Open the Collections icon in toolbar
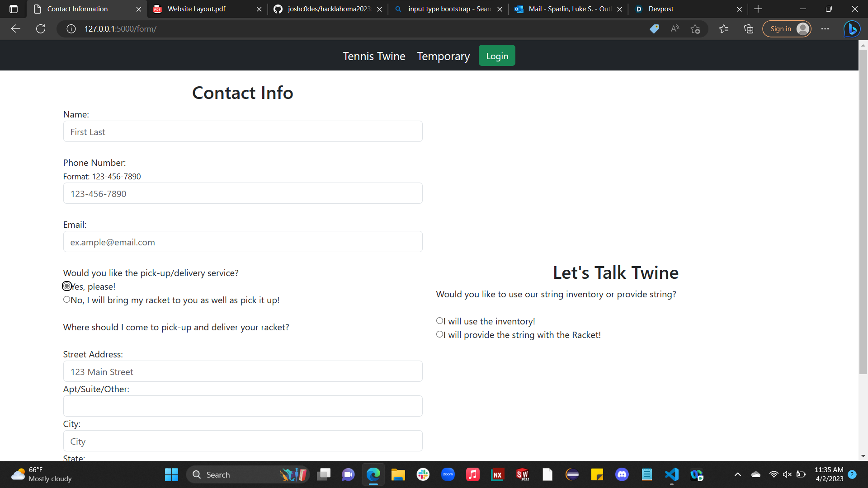The height and width of the screenshot is (488, 868). point(749,29)
